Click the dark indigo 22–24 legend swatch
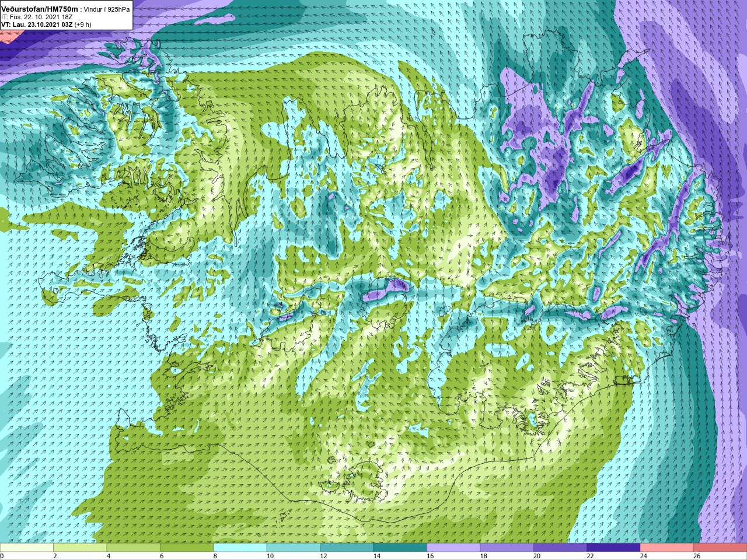This screenshot has height=560, width=747. [613, 548]
